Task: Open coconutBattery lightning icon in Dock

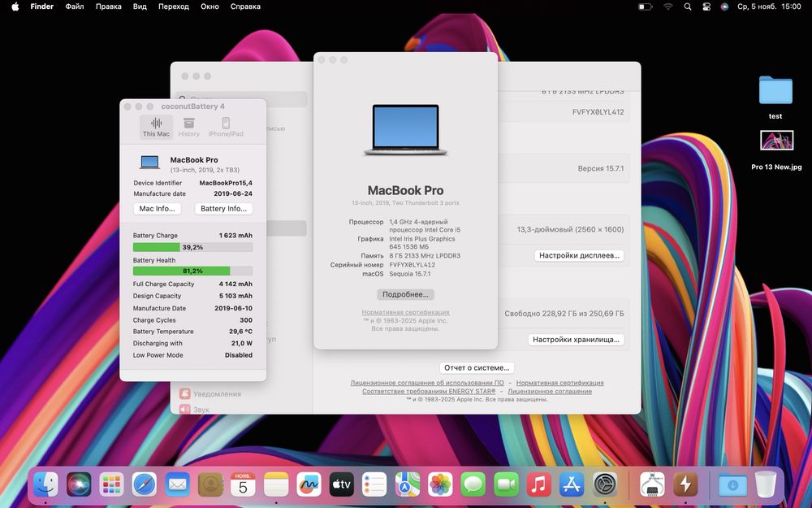Action: tap(685, 484)
